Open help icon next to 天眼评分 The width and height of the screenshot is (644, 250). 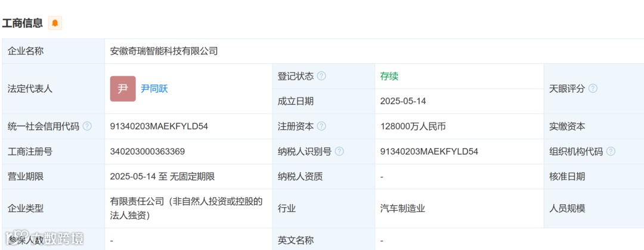click(x=593, y=89)
